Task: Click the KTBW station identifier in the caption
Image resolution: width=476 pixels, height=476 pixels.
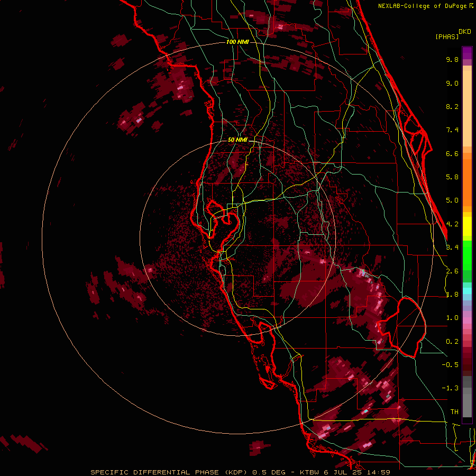Action: pos(310,472)
